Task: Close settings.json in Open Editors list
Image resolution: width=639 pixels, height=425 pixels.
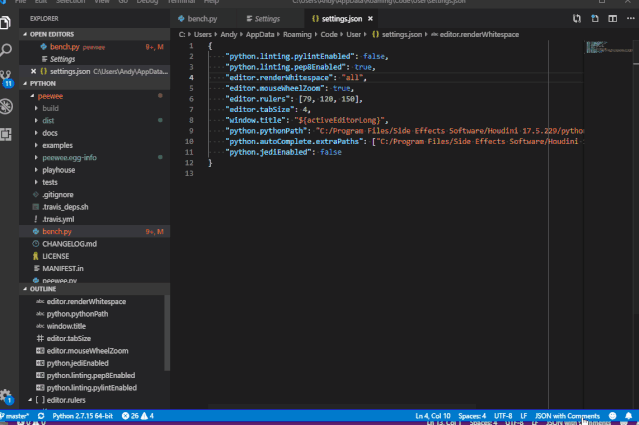Action: point(33,71)
